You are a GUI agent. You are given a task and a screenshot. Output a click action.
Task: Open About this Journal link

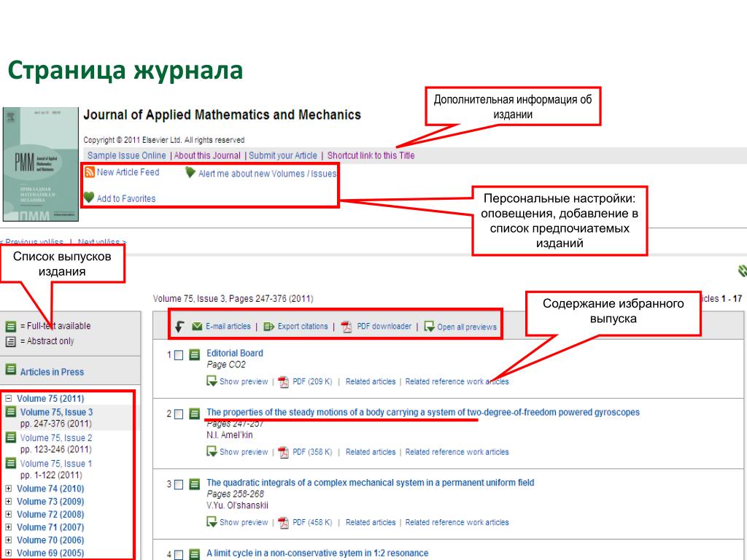tap(207, 156)
